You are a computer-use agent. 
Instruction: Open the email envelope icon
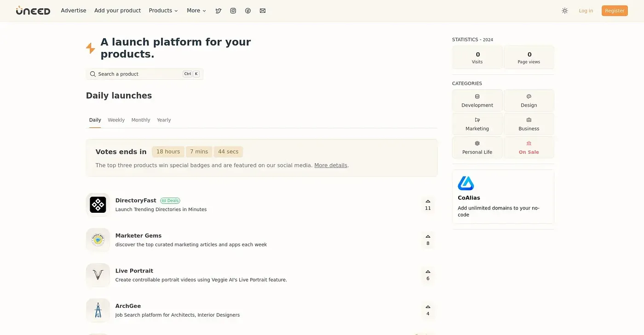[x=263, y=11]
